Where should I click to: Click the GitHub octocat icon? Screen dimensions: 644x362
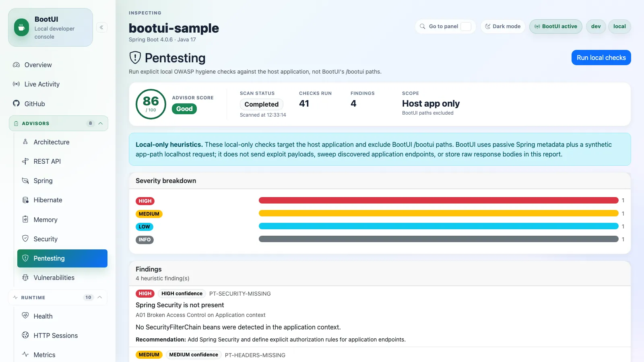click(16, 103)
